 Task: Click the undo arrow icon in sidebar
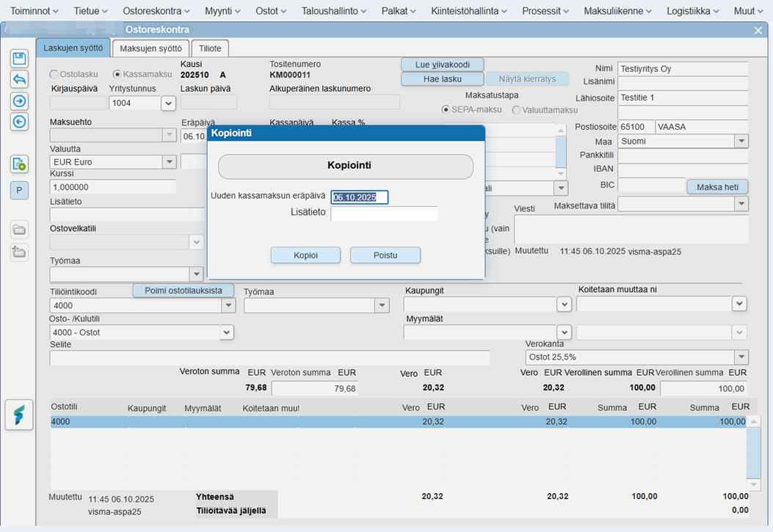click(20, 79)
